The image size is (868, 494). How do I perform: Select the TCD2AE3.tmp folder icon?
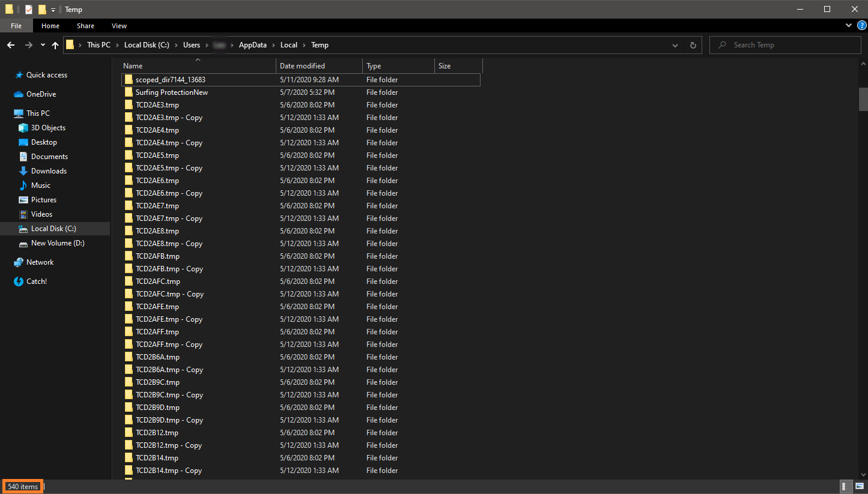pyautogui.click(x=129, y=105)
